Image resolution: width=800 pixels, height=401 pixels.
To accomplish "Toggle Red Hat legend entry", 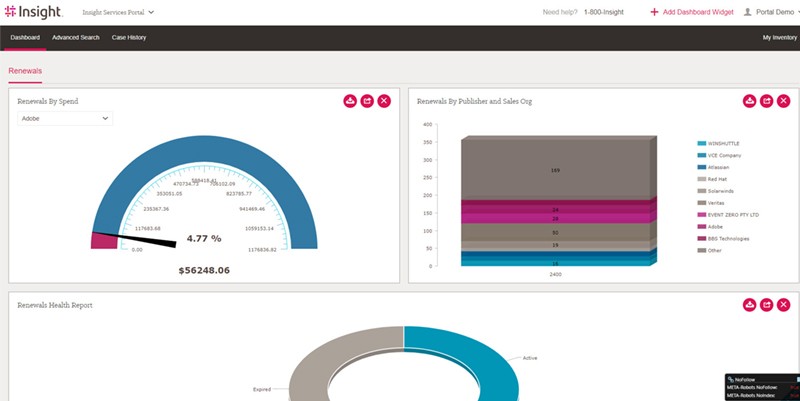I will point(712,179).
